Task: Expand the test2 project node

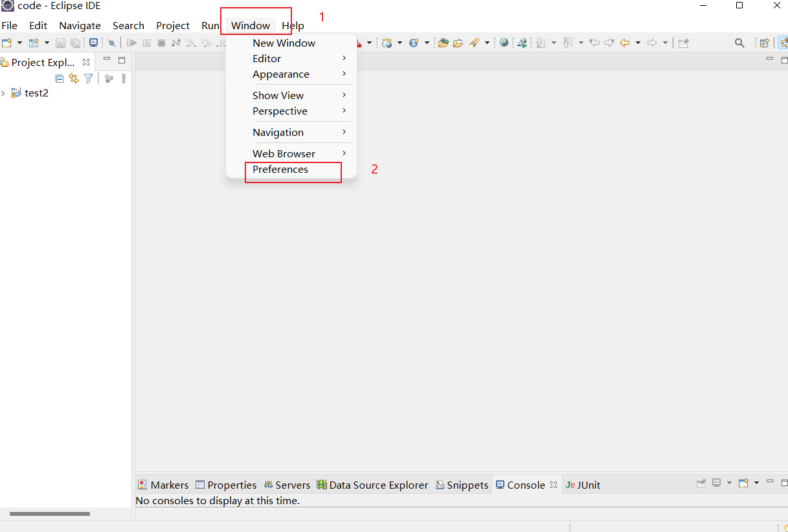Action: tap(3, 93)
